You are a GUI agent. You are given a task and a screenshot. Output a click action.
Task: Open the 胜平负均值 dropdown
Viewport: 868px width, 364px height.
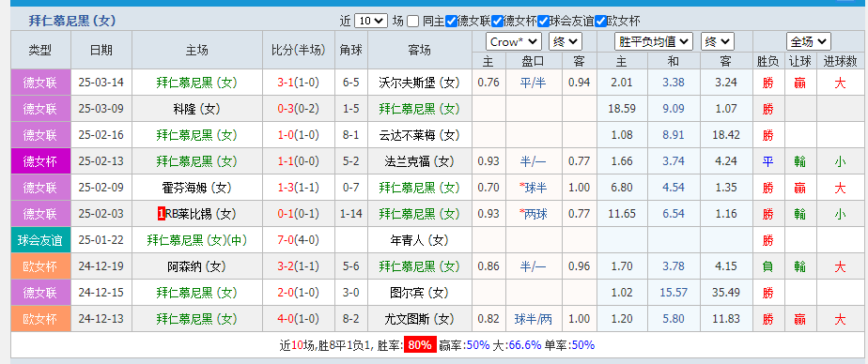point(654,41)
